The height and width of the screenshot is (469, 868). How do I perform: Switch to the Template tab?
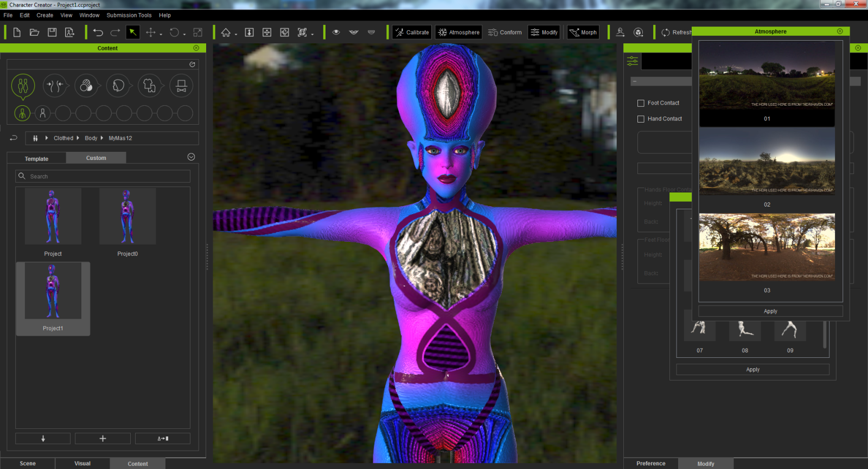(36, 159)
